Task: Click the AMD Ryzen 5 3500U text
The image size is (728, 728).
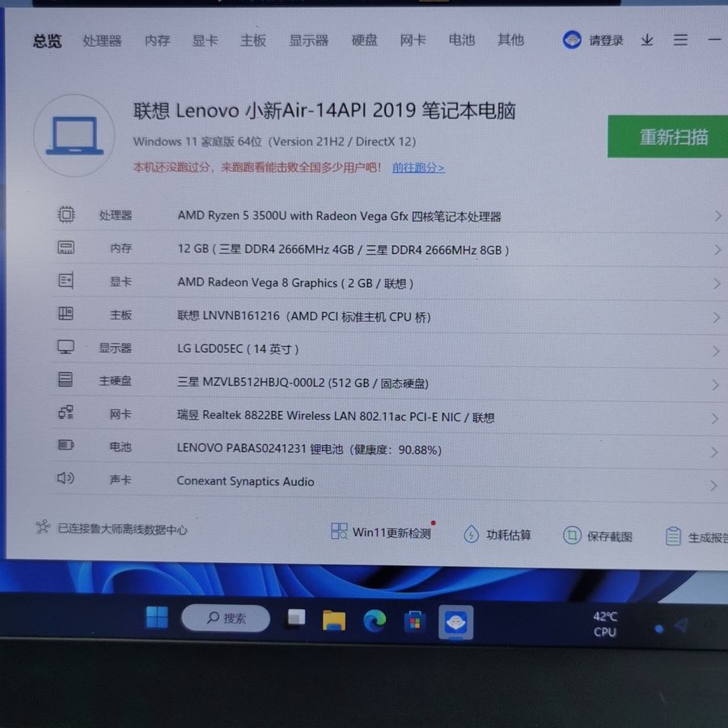Action: (x=340, y=216)
